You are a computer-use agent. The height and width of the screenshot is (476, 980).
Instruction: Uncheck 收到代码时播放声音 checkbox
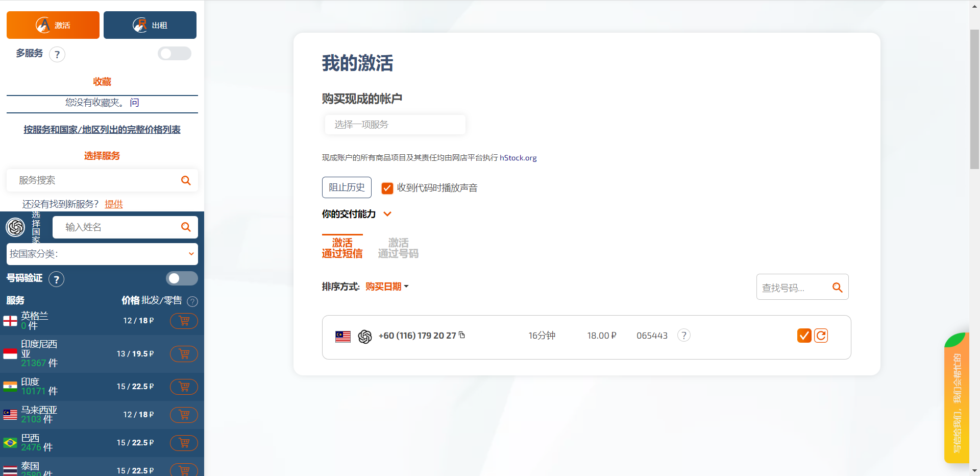pos(387,188)
